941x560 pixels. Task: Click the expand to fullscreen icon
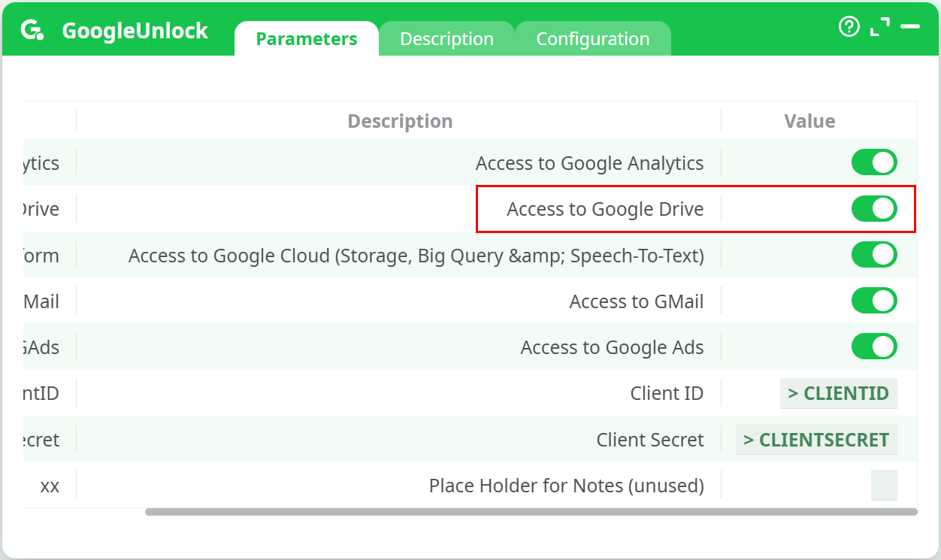click(879, 27)
